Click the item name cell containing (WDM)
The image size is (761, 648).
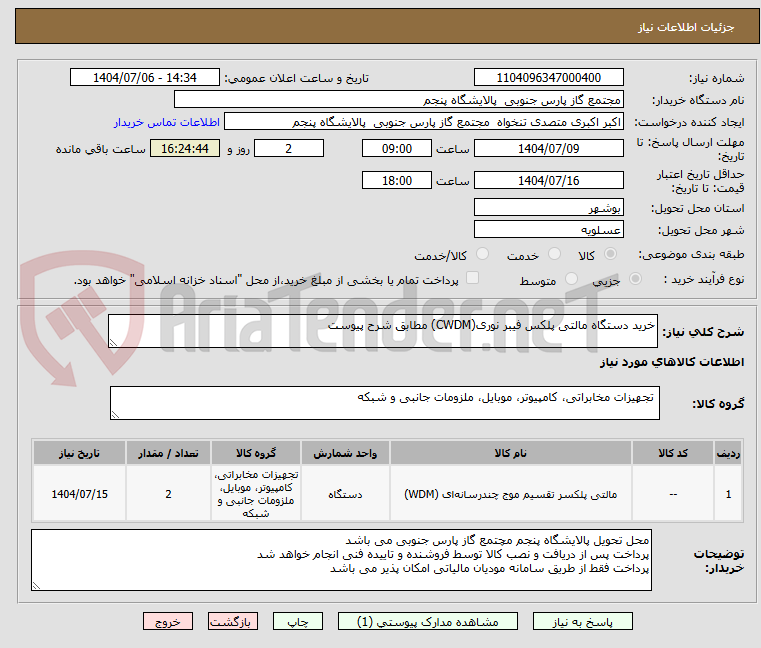511,494
